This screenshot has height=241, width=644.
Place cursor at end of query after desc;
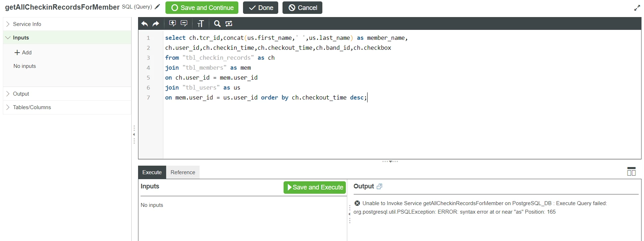coord(367,97)
